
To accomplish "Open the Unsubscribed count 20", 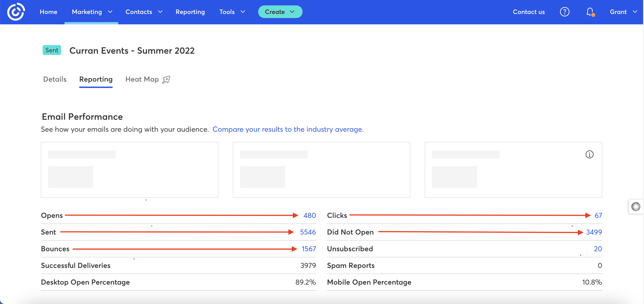I will [x=598, y=249].
